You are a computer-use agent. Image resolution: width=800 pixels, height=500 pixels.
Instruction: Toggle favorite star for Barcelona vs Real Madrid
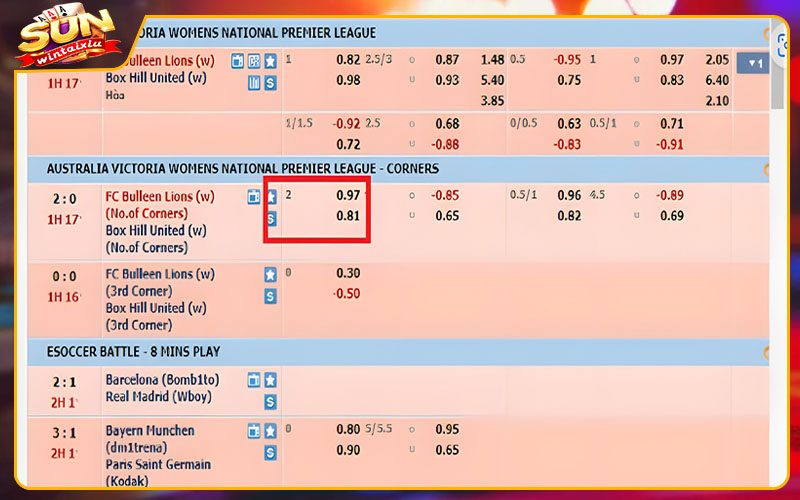click(x=270, y=381)
